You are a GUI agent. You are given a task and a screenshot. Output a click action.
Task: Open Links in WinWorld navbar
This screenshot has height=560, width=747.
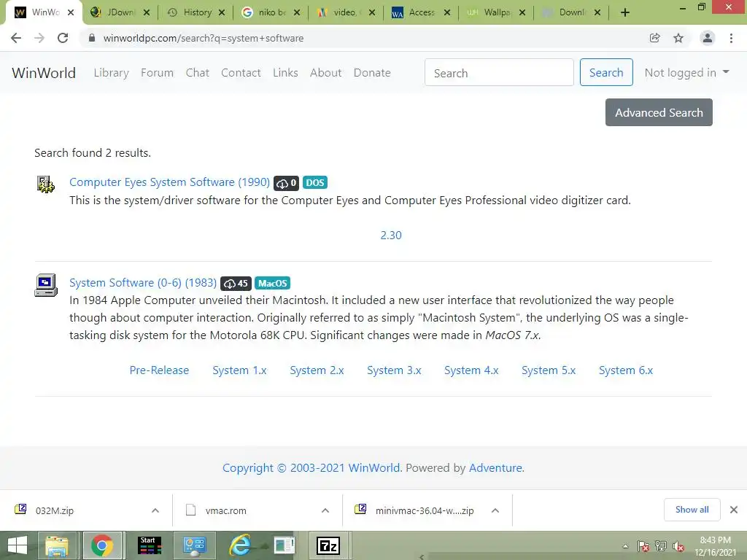[x=285, y=73]
